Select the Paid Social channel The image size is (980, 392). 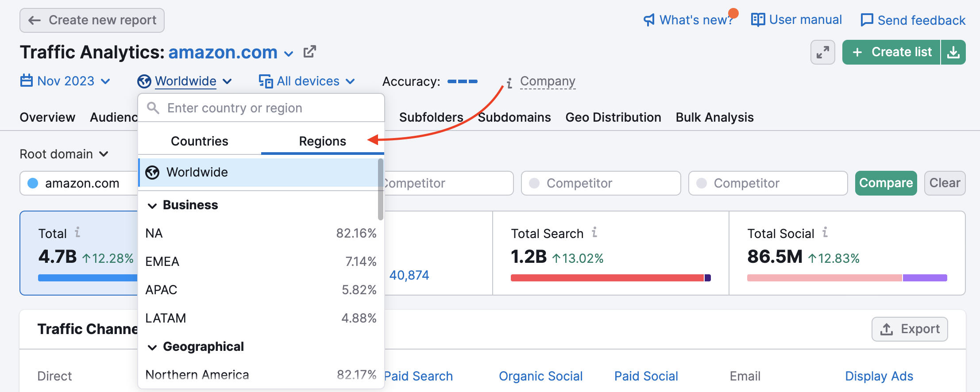(x=646, y=376)
